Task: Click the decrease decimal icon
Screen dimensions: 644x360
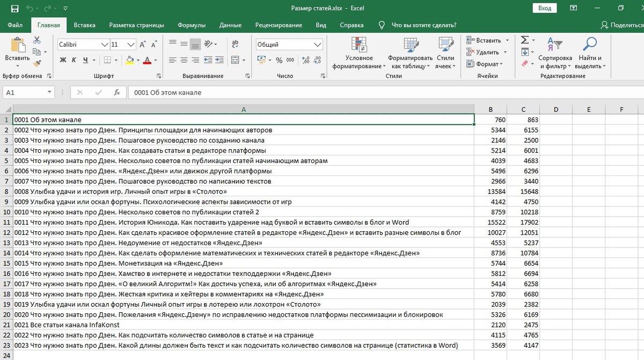Action: 317,60
